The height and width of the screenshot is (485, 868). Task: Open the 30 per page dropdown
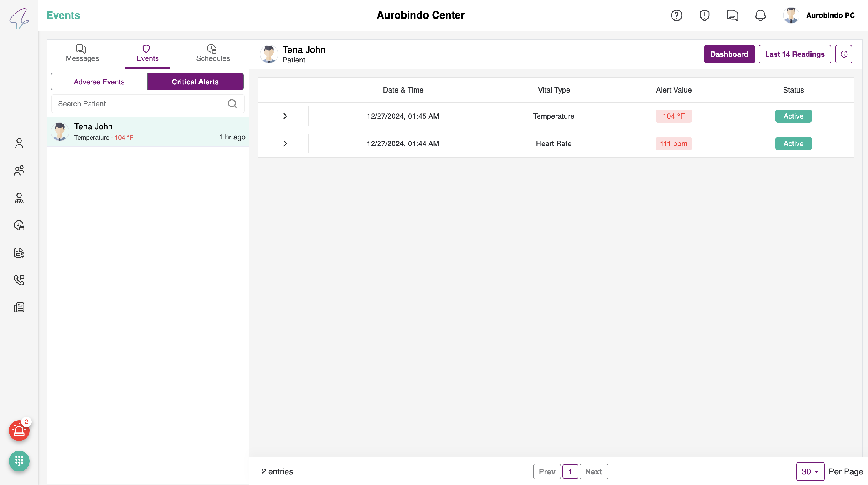(810, 471)
